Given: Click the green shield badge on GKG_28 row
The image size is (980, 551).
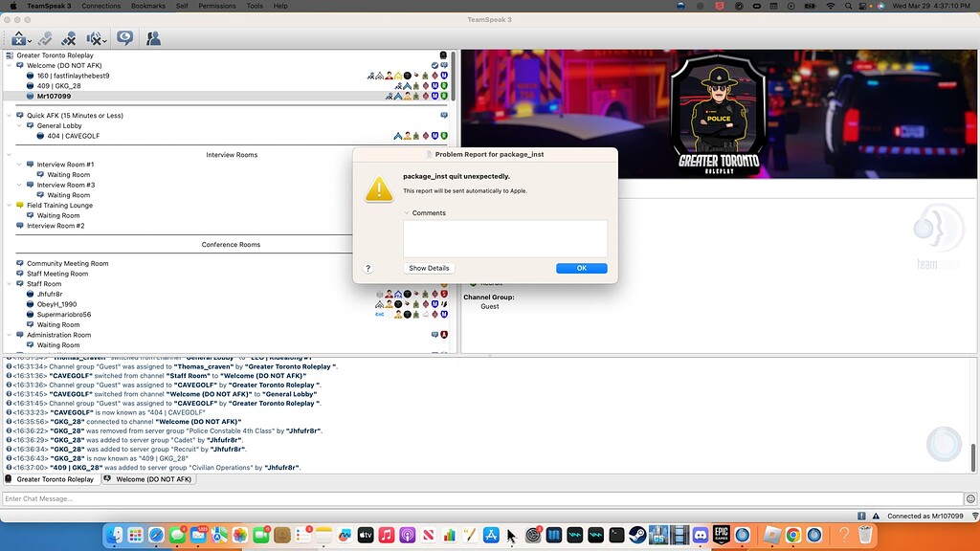Looking at the screenshot, I should [x=444, y=85].
